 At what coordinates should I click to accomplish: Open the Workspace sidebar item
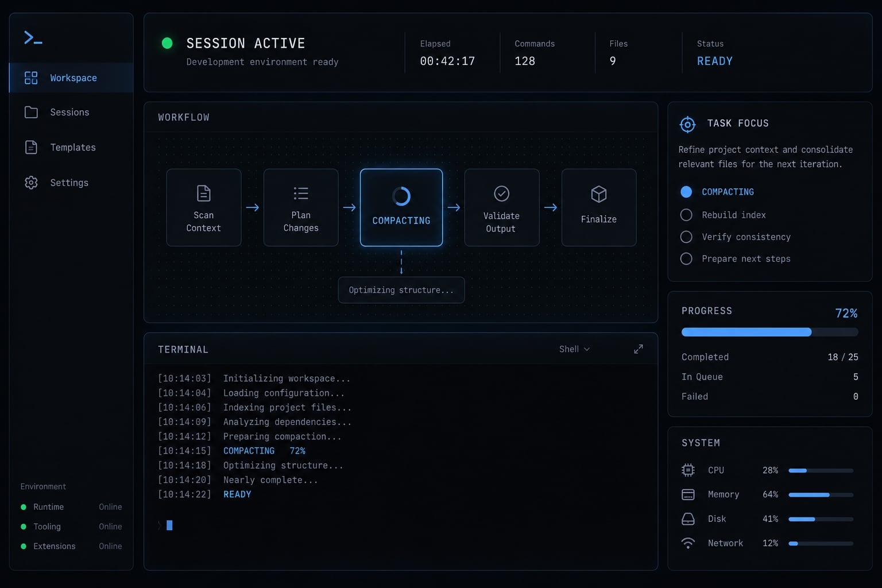pos(71,78)
